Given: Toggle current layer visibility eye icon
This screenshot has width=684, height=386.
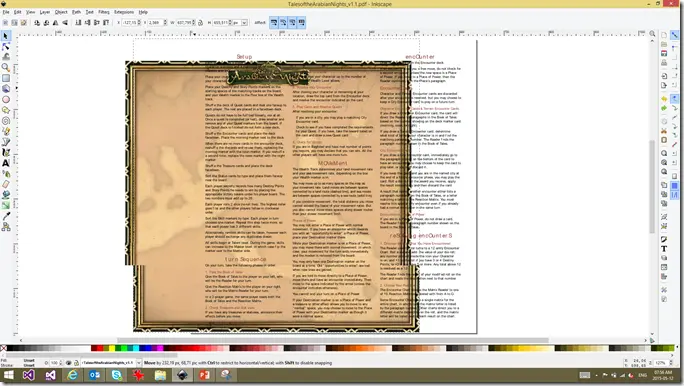Looking at the screenshot, I should 68,363.
